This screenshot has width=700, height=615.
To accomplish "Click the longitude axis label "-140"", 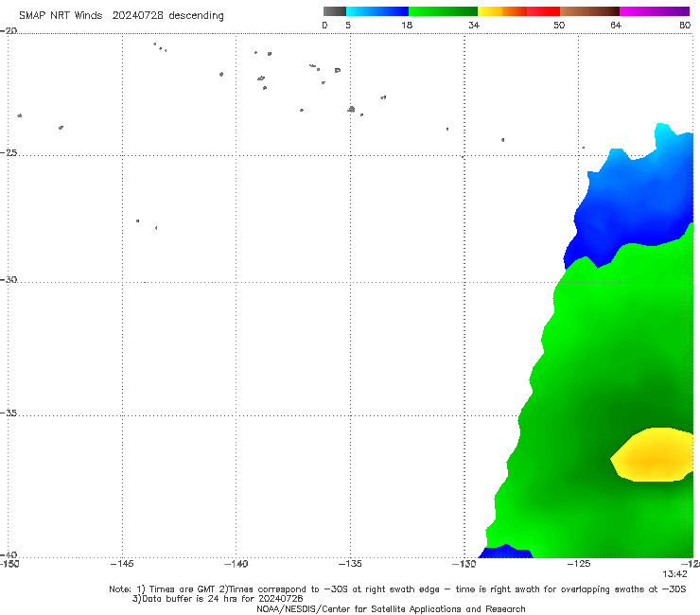I will 236,564.
